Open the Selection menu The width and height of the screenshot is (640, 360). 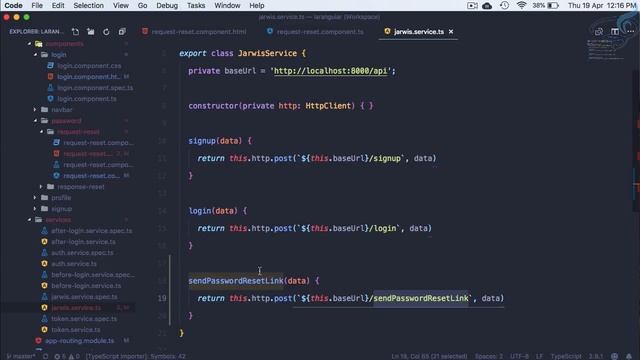click(89, 5)
